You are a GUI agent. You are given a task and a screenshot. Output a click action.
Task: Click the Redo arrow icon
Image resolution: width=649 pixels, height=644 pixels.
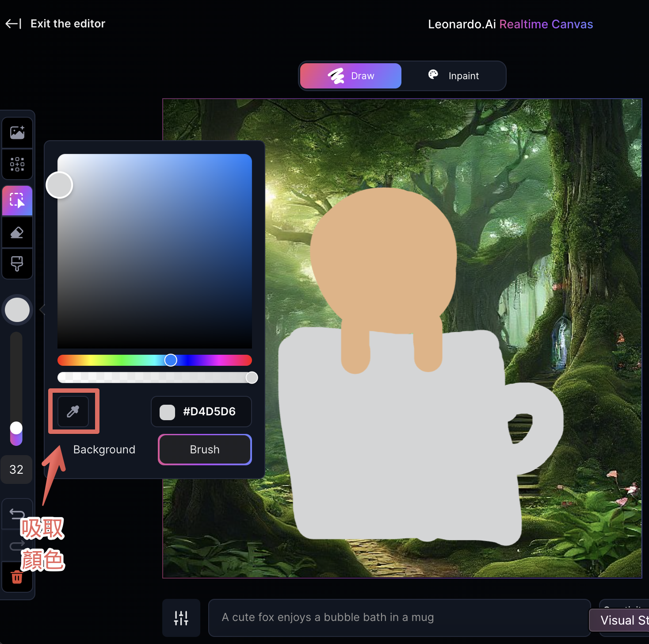point(17,545)
